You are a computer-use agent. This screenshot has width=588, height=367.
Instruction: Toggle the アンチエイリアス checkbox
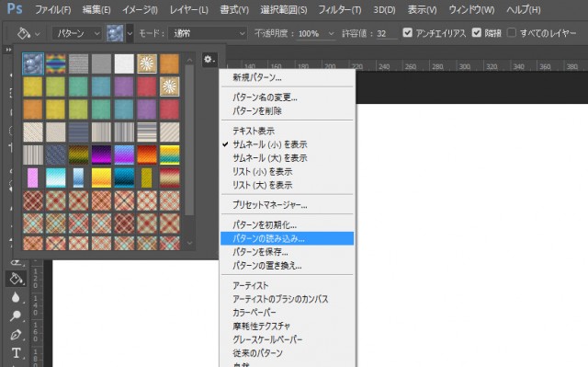(x=407, y=32)
